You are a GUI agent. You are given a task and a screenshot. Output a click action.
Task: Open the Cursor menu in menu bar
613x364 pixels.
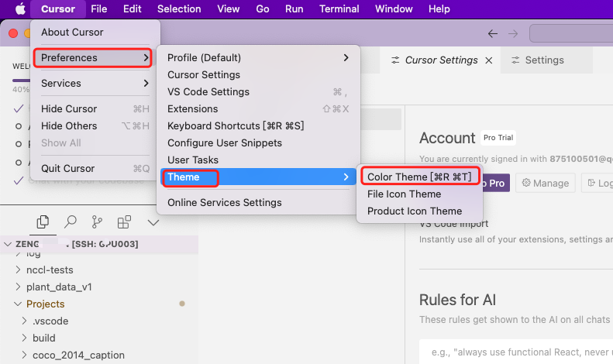click(x=58, y=9)
